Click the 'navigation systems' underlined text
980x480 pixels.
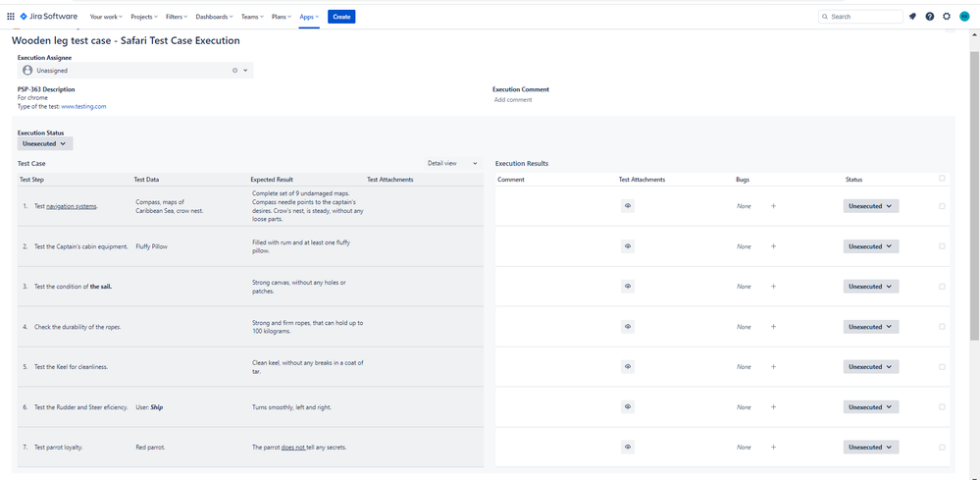point(72,206)
